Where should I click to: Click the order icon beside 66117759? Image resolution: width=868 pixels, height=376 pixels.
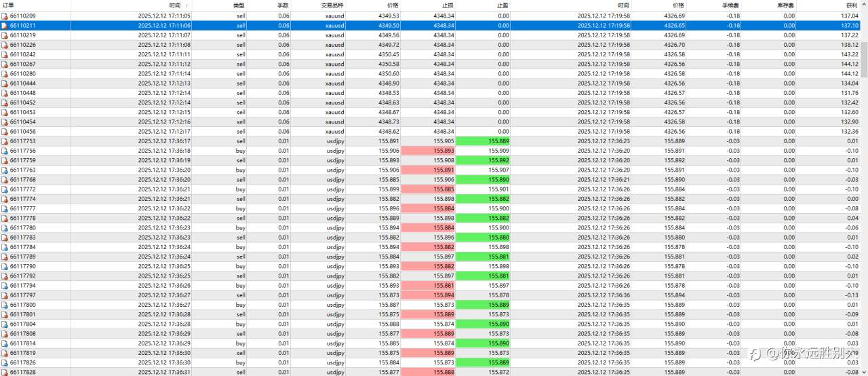point(5,160)
